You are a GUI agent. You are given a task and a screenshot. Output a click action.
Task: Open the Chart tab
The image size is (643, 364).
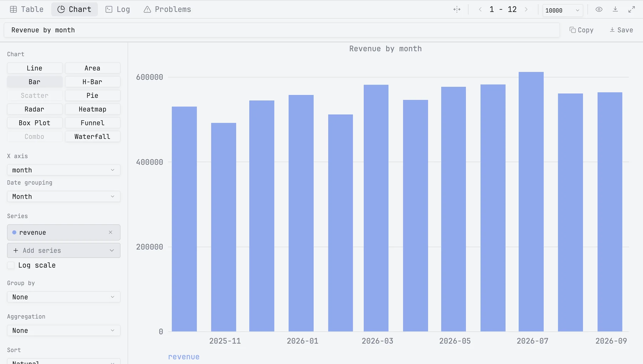(x=74, y=9)
